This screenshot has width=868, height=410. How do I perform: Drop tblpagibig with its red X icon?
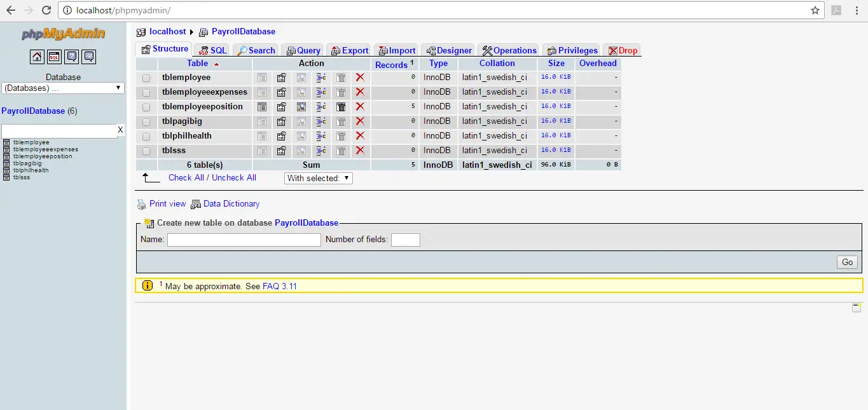pos(360,121)
